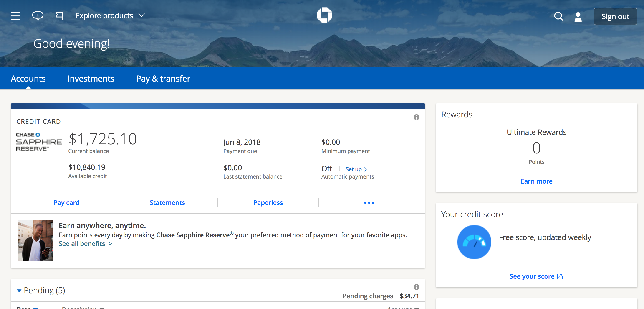
Task: Click the external link icon beside See your score
Action: tap(560, 276)
